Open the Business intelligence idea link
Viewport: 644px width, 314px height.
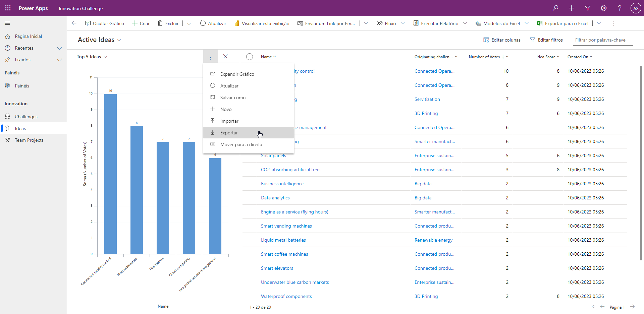coord(282,184)
